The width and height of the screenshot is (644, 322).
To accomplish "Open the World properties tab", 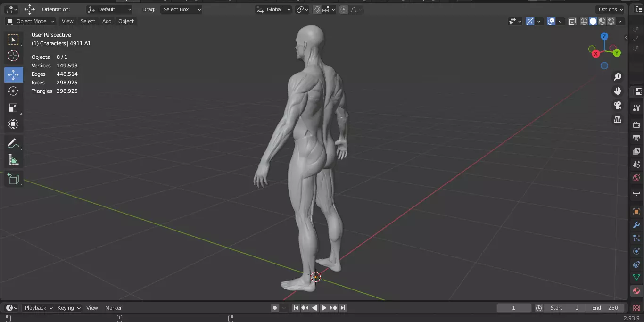I will click(x=636, y=178).
